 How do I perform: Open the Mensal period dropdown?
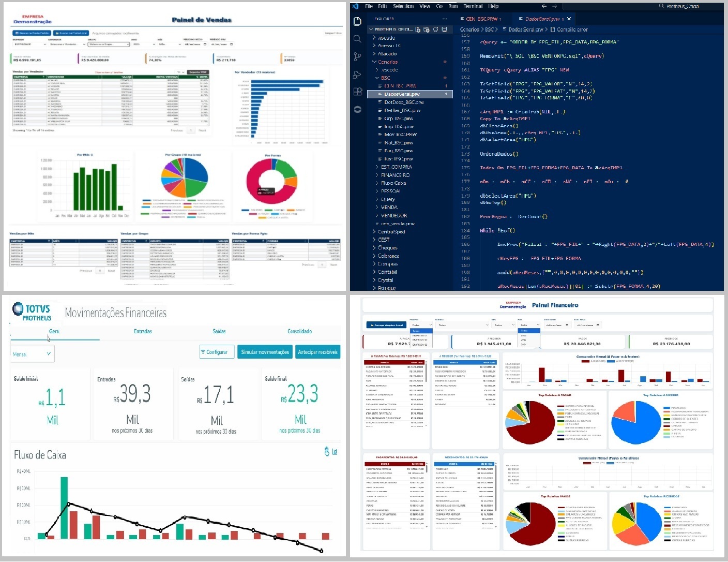(x=32, y=354)
